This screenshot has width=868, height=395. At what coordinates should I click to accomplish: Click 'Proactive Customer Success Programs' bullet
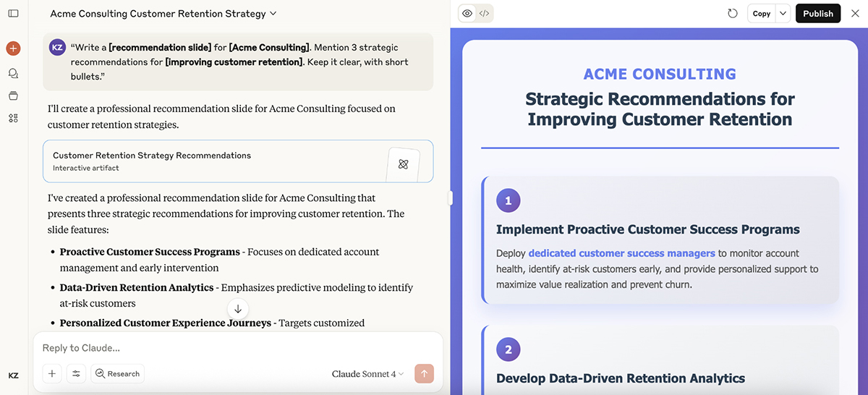click(x=150, y=252)
